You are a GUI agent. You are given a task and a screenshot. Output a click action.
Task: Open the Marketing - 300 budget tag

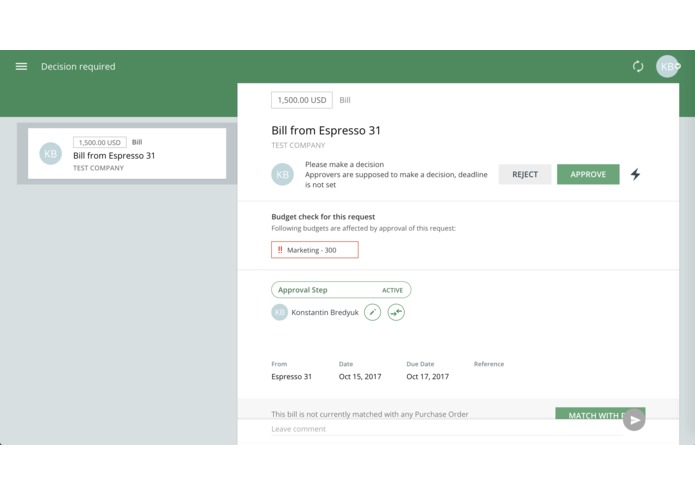315,250
